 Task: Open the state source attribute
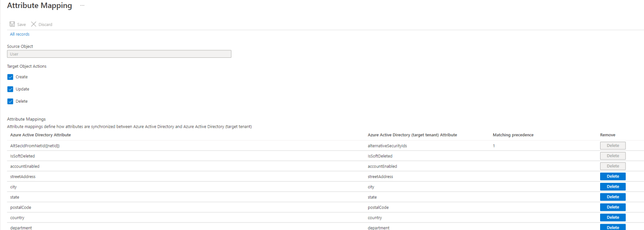pyautogui.click(x=15, y=197)
